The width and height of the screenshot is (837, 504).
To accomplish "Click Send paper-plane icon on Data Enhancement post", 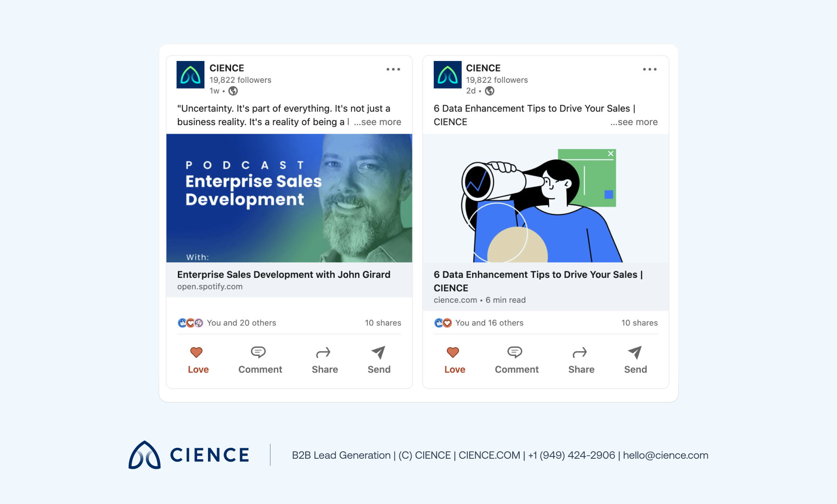I will (x=635, y=352).
